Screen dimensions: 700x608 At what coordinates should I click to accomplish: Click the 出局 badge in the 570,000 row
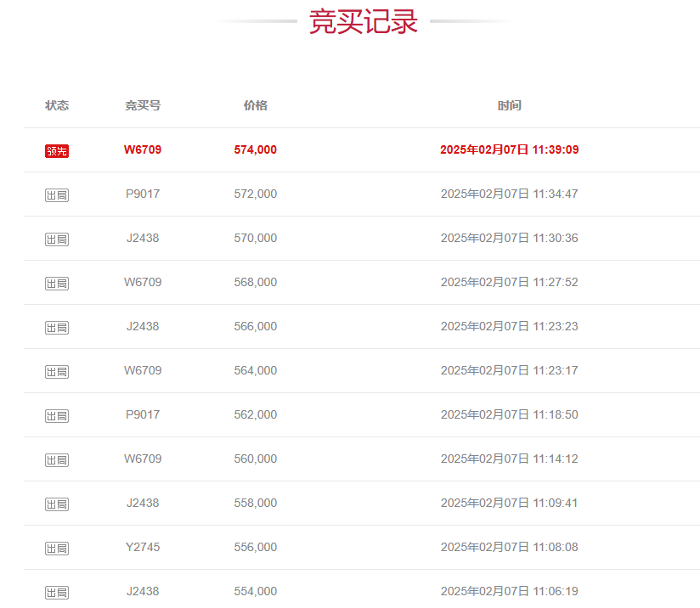tap(57, 239)
